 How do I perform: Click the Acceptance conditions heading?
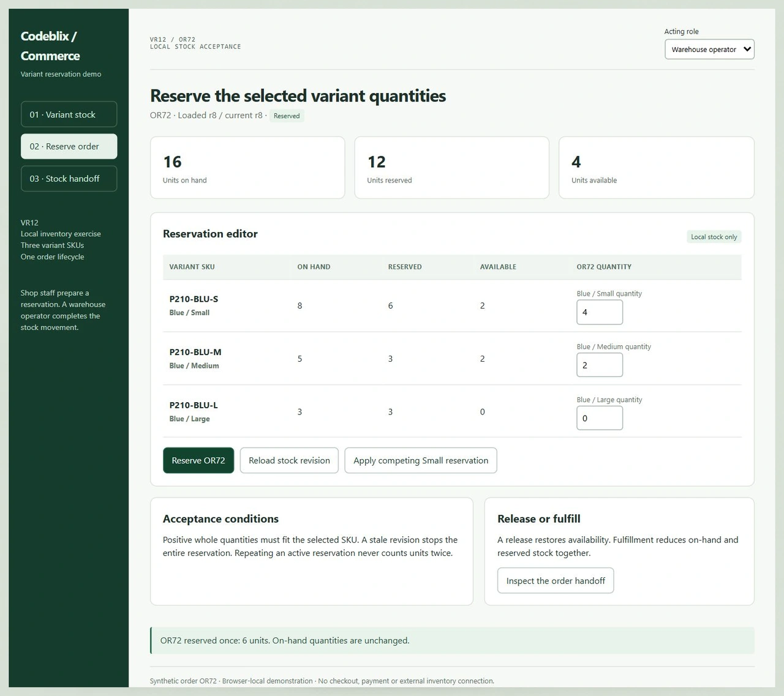(221, 519)
